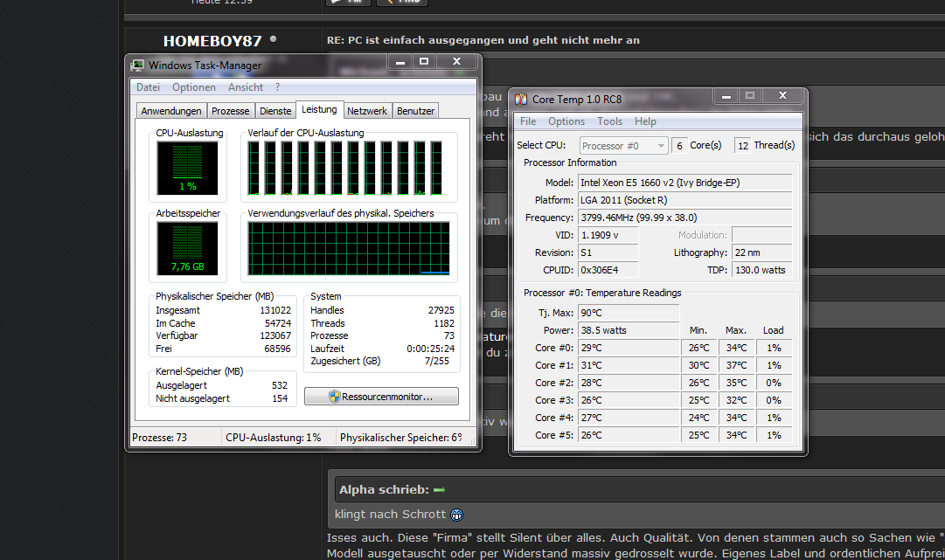Click the Ressourcenmonitor button

click(381, 397)
